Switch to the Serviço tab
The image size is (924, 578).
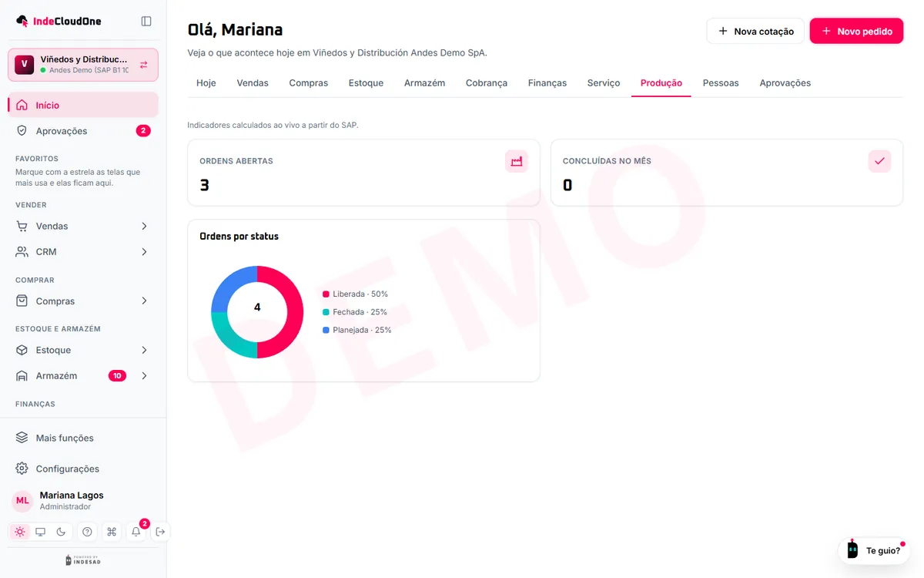point(604,82)
